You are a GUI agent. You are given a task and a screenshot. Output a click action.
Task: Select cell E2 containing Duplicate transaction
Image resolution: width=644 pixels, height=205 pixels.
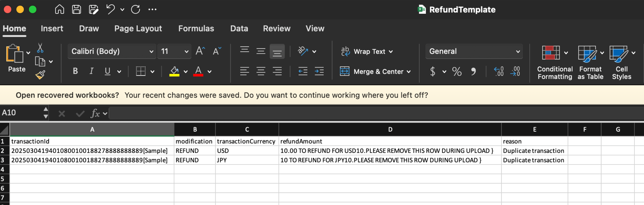click(534, 151)
